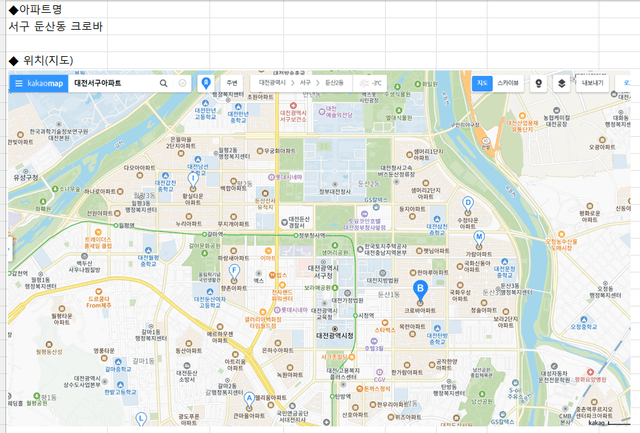This screenshot has height=433, width=640.
Task: Click the 스타벅스 cafe marker
Action: (385, 323)
